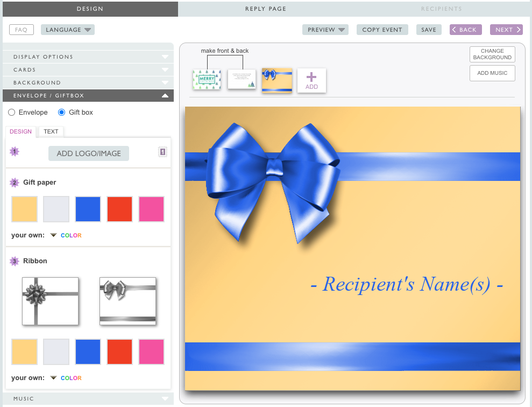Click the plus ADD card icon
This screenshot has height=407, width=532.
coord(311,81)
